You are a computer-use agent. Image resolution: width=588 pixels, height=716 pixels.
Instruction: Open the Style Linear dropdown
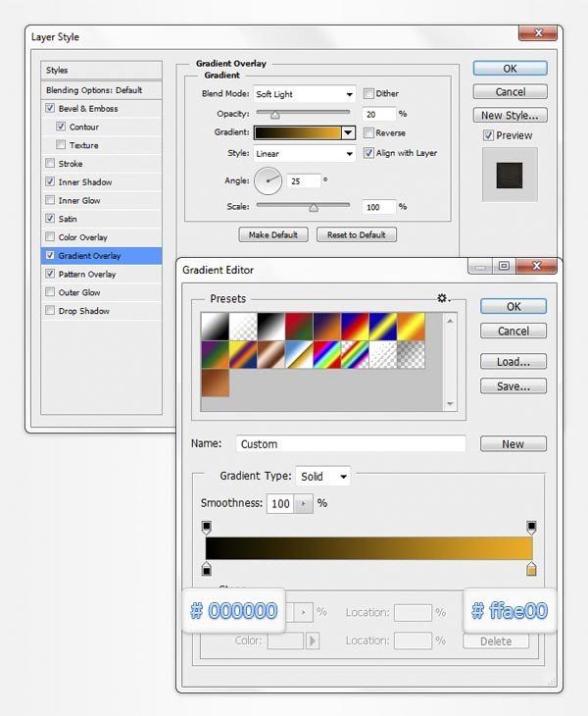(x=304, y=153)
